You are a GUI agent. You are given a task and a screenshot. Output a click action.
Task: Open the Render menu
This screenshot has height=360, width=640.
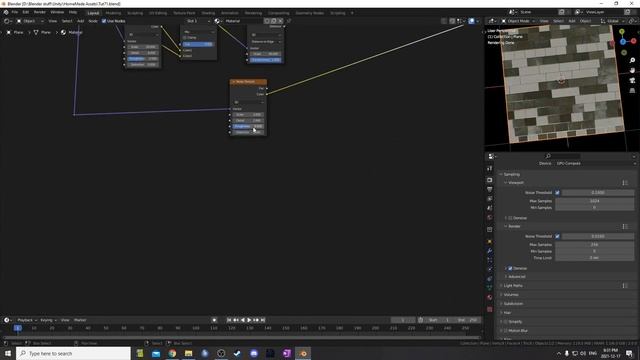pos(40,12)
